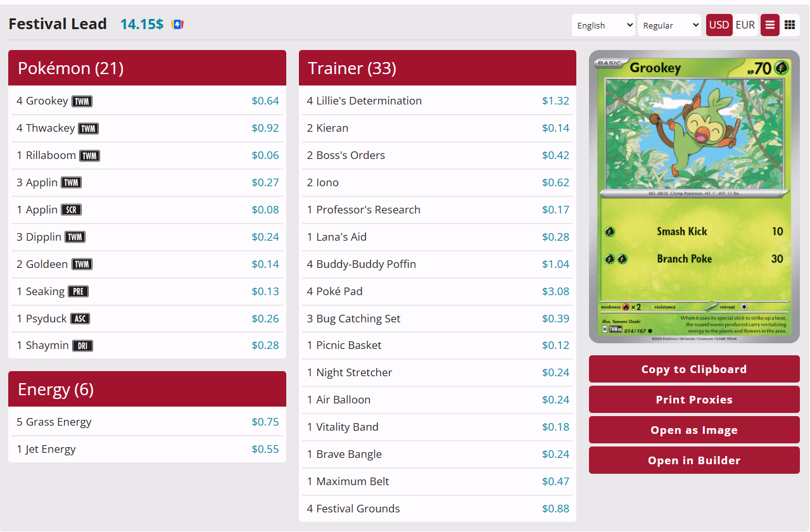Viewport: 810px width, 532px height.
Task: Select the 1 Rillaboom card name
Action: 46,155
